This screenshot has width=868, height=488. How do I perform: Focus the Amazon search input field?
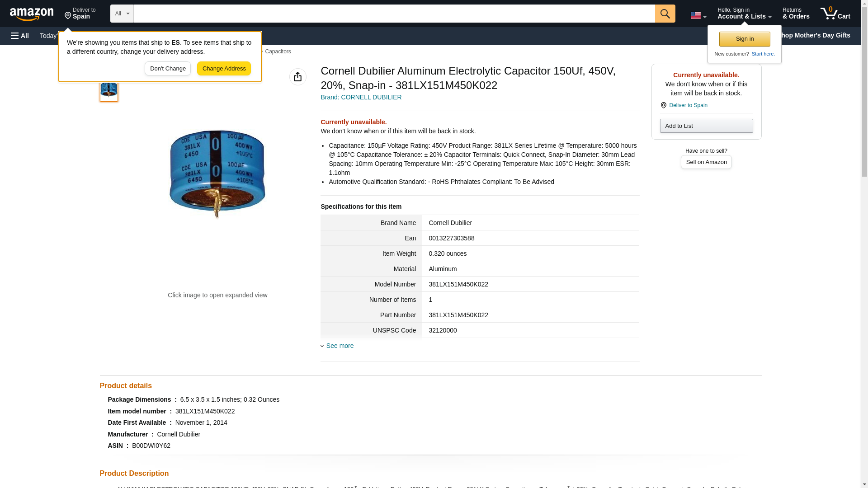[x=393, y=14]
